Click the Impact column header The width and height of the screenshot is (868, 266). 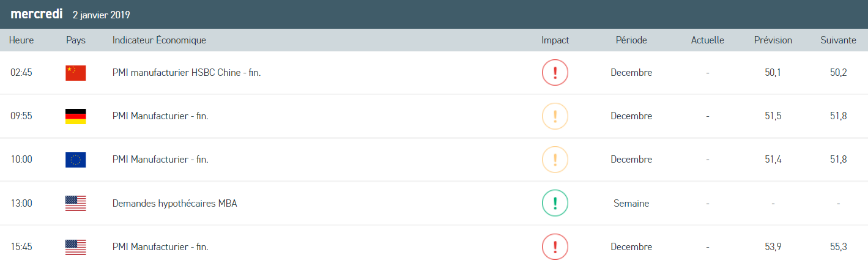555,40
